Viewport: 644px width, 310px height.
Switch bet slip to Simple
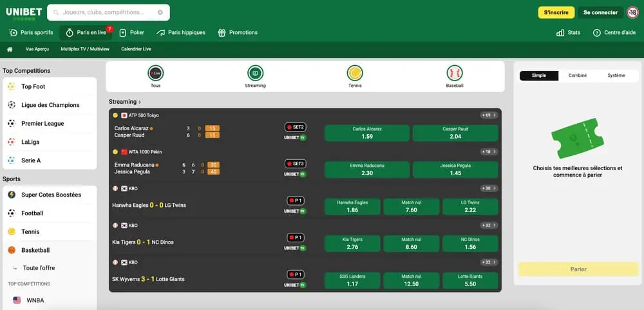pyautogui.click(x=539, y=75)
